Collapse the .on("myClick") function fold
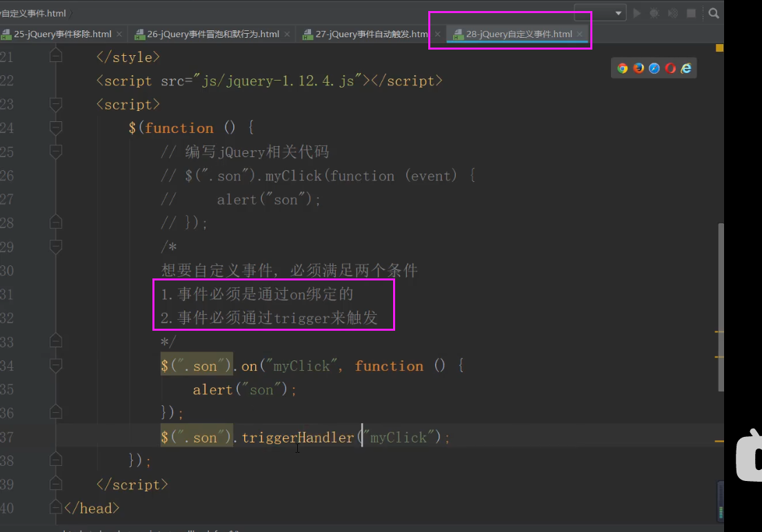 click(x=56, y=365)
